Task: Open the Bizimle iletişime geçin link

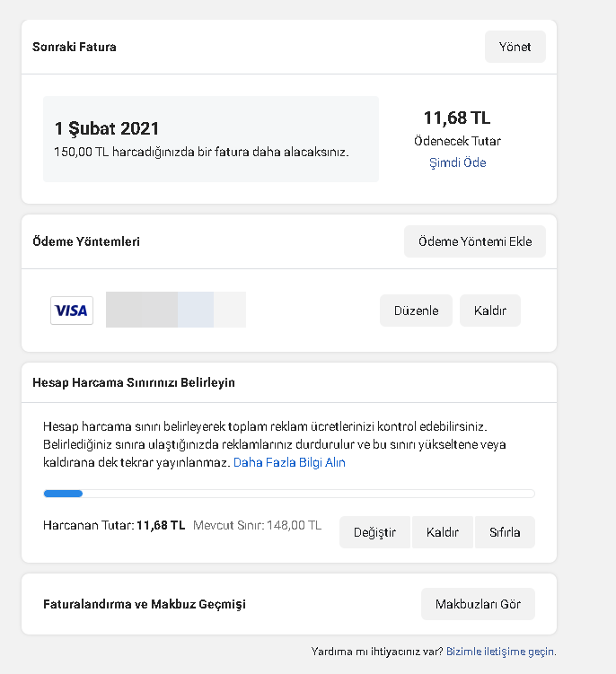Action: 500,652
